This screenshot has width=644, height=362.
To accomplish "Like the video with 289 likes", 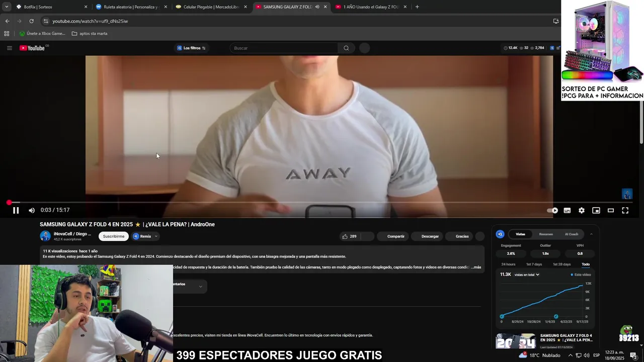I will [x=349, y=236].
